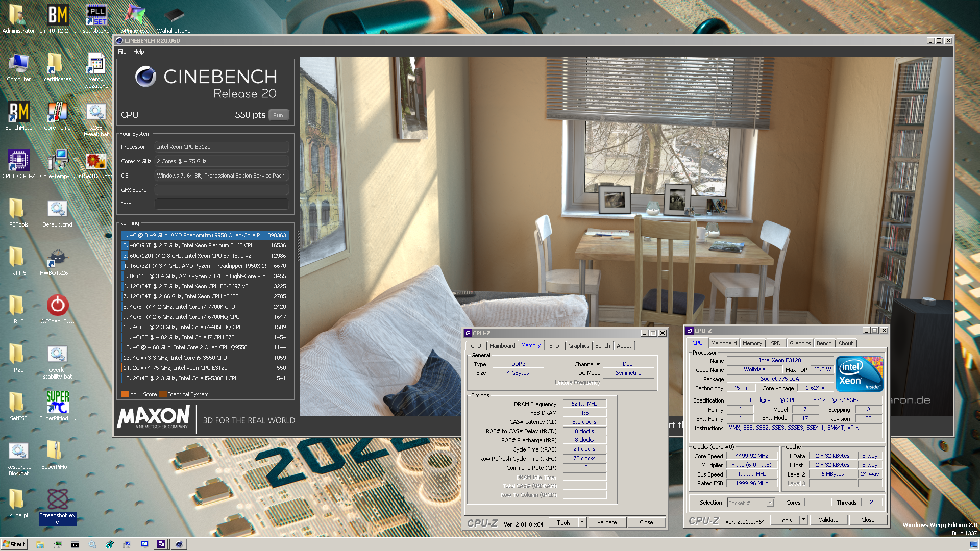Select ranking row Ryzen Threadripper 1950X
980x551 pixels.
coord(205,266)
